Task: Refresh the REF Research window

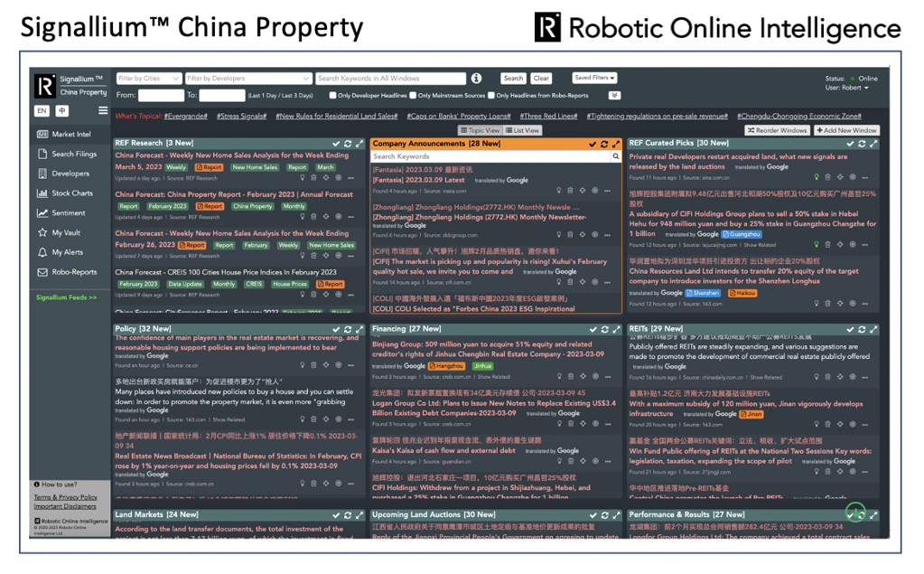Action: [348, 144]
